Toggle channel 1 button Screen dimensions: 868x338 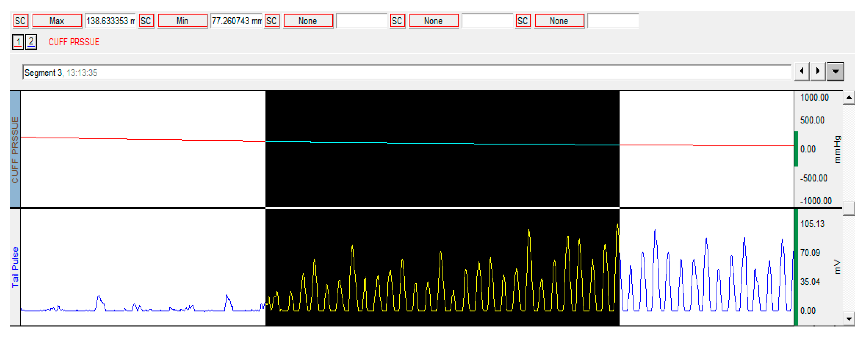[x=18, y=42]
